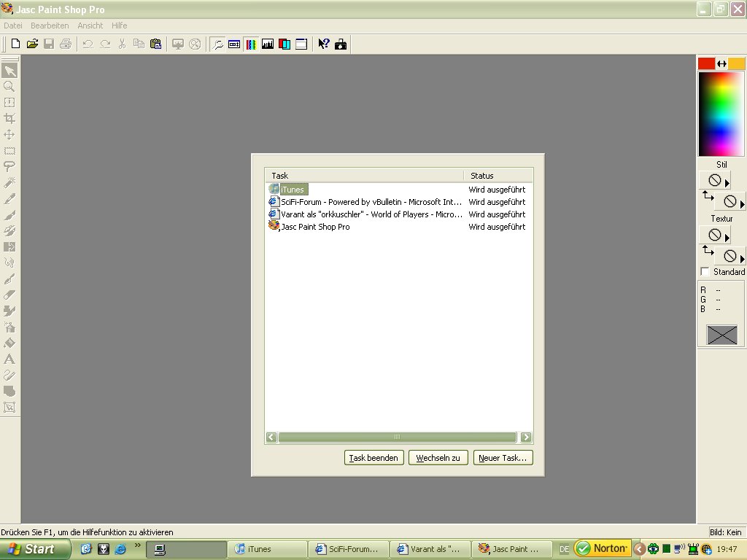Screen dimensions: 747x560
Task: Open the Datei menu
Action: tap(13, 26)
